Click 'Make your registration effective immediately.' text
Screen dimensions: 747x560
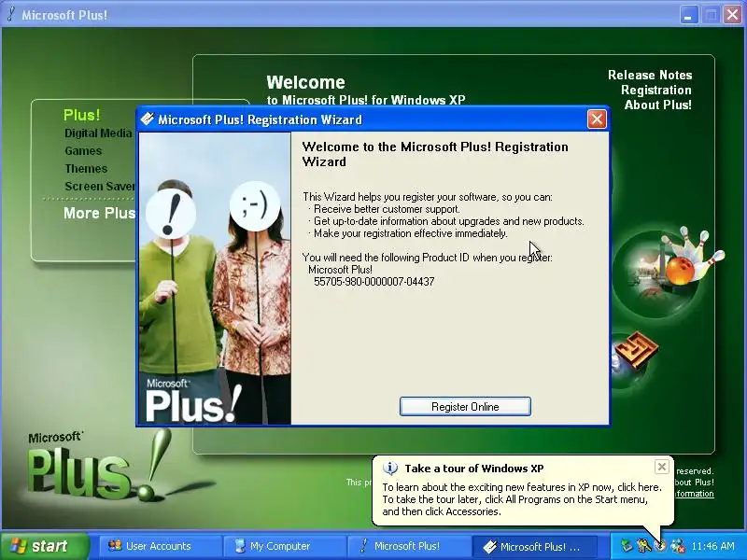pyautogui.click(x=411, y=233)
